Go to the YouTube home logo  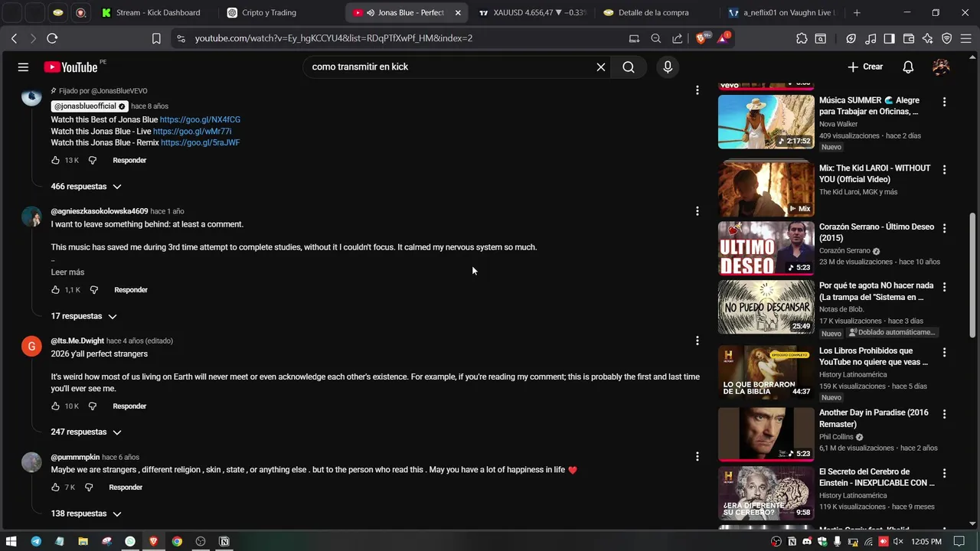70,67
